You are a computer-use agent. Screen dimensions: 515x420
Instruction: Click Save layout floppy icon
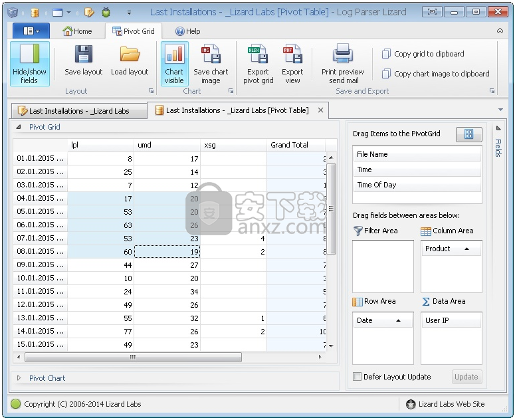point(84,54)
